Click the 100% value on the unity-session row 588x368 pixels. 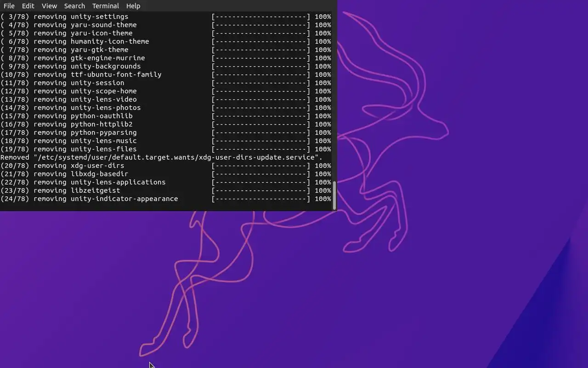click(x=323, y=83)
